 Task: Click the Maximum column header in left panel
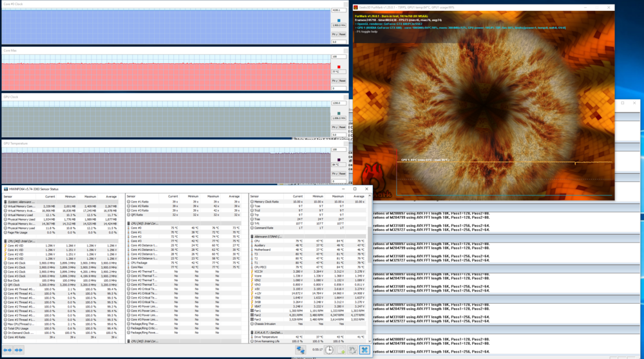point(90,196)
